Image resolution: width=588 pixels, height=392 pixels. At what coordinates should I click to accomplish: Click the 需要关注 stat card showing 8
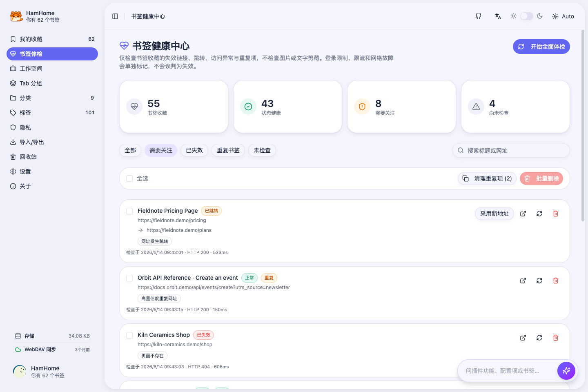point(401,107)
